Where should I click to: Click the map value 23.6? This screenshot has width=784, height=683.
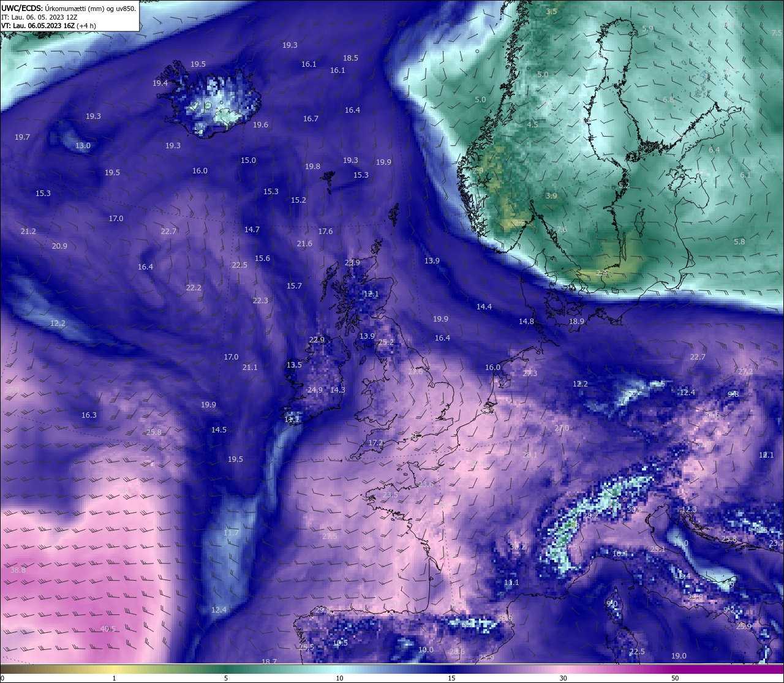pos(426,485)
